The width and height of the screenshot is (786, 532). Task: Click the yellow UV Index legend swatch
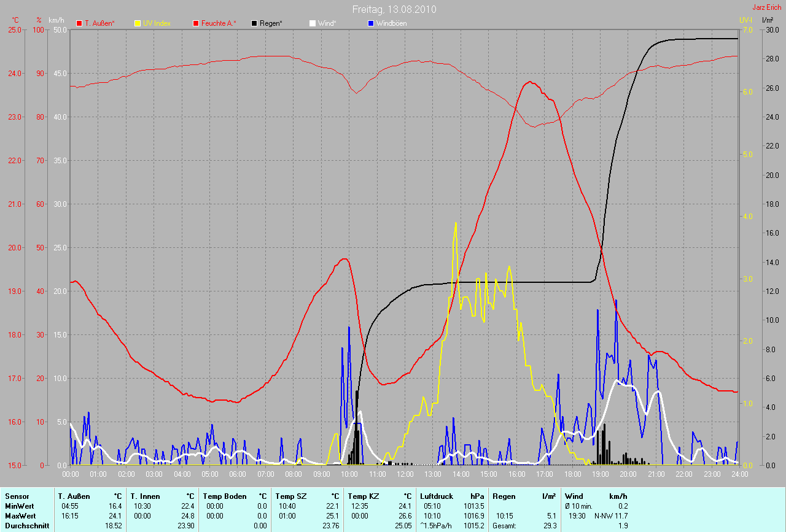138,23
